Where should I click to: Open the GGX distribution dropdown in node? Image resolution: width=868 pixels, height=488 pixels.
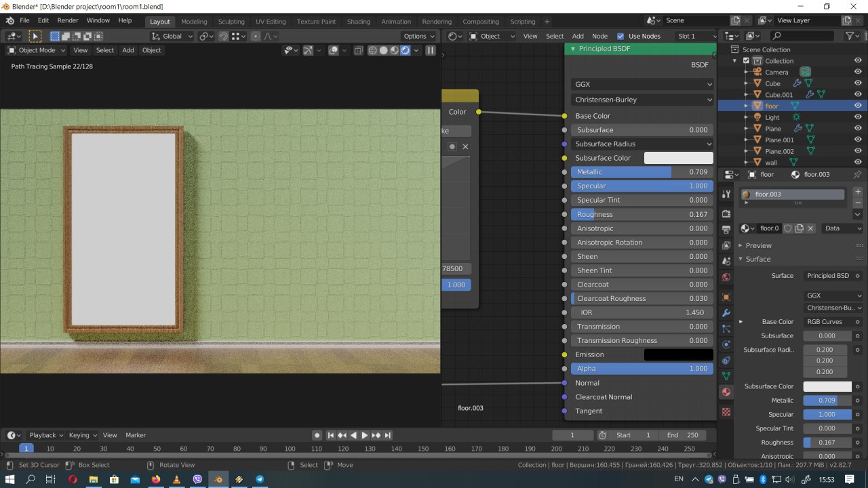coord(642,84)
